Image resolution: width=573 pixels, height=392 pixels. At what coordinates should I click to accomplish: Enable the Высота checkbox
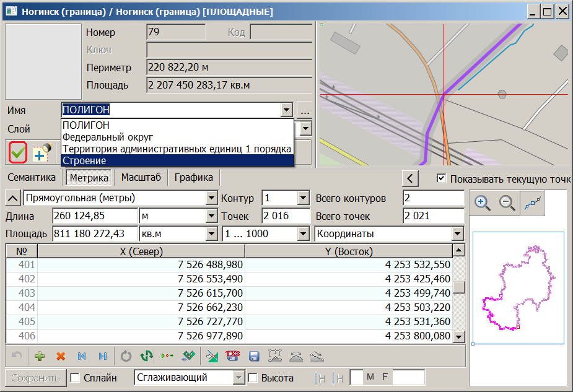pyautogui.click(x=253, y=378)
